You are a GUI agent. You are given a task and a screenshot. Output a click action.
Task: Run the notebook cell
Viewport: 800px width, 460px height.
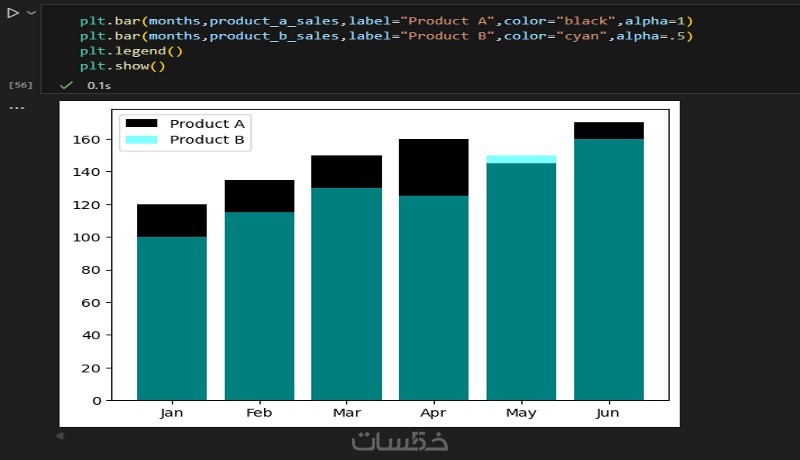pos(14,13)
